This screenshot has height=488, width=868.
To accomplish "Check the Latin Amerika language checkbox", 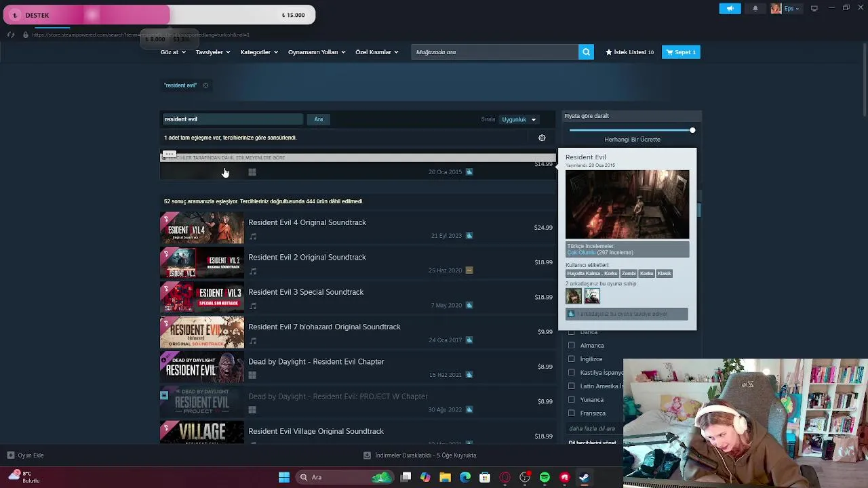I will tap(571, 386).
